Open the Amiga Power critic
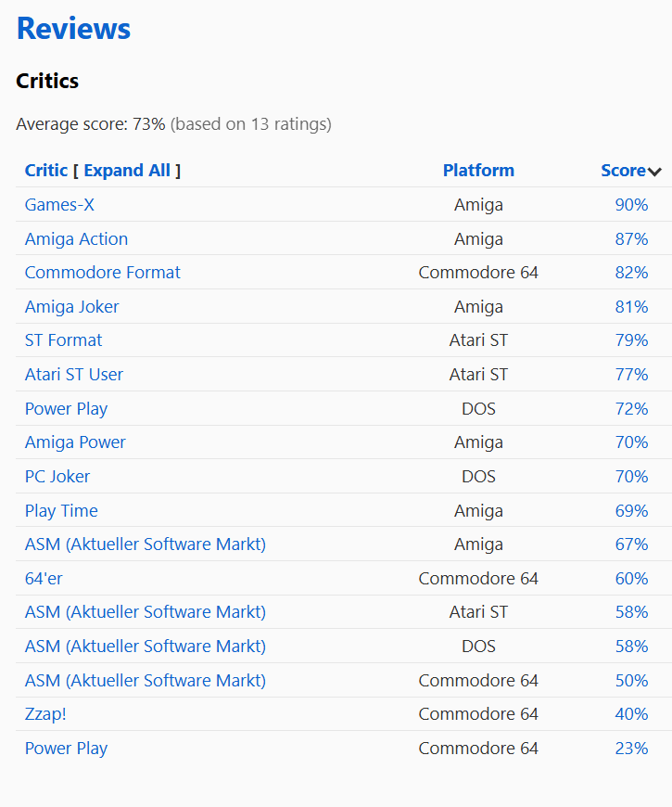 tap(75, 442)
